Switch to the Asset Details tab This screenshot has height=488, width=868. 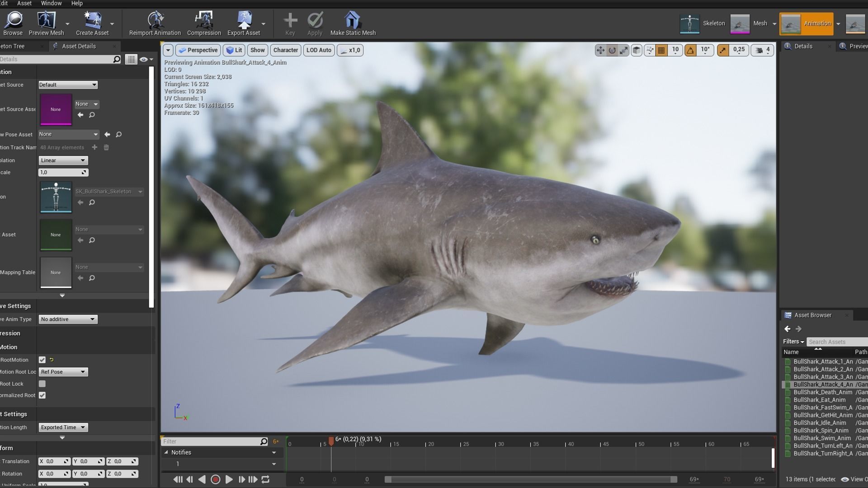pos(79,46)
